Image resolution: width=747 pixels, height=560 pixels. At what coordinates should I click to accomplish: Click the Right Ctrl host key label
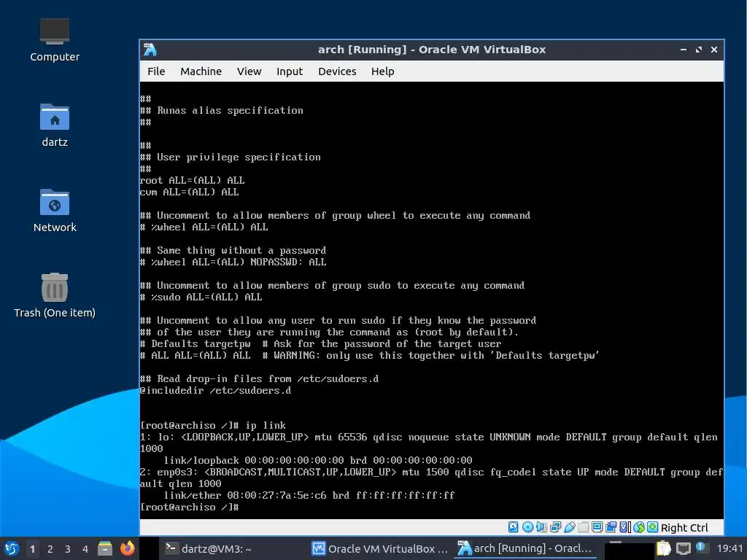pyautogui.click(x=684, y=528)
